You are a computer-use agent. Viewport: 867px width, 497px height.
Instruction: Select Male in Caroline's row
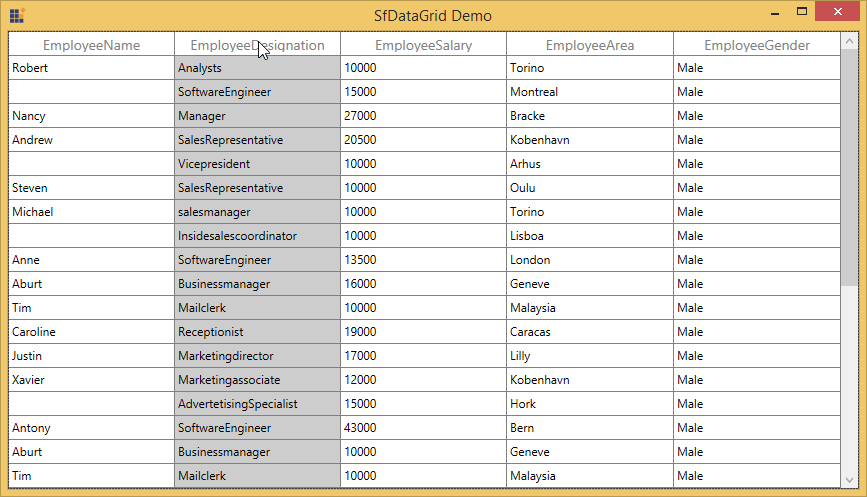(756, 332)
